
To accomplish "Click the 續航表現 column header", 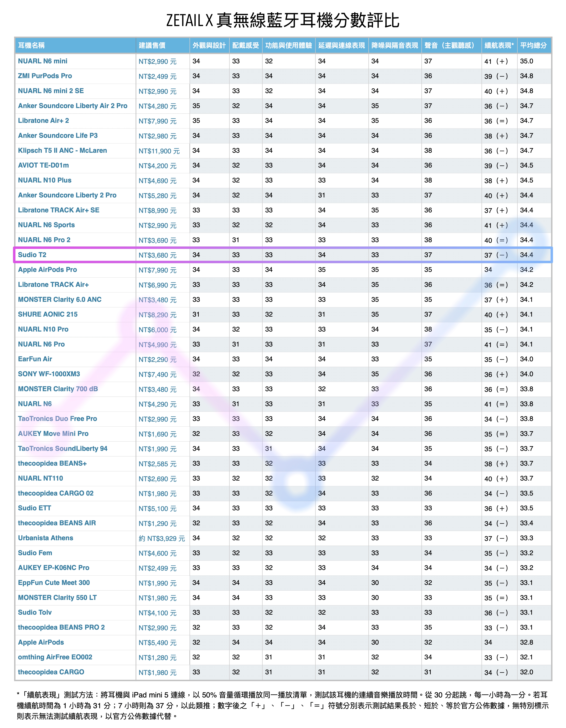I will coord(499,45).
